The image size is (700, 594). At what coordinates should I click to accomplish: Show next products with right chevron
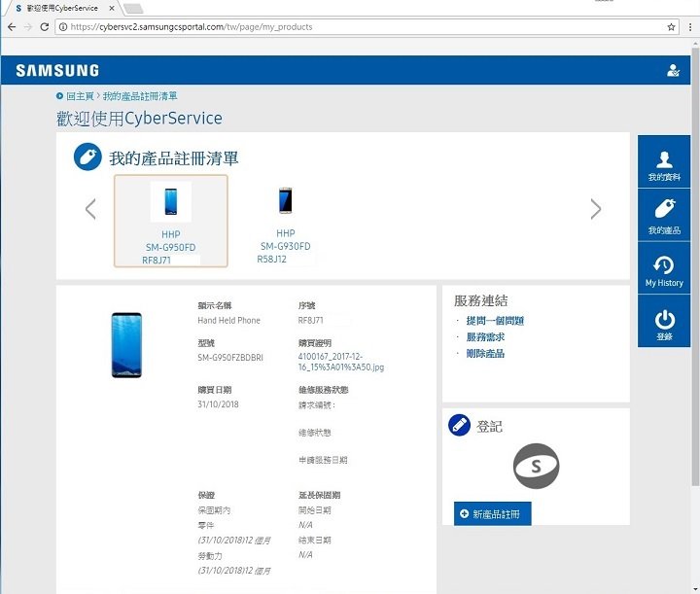tap(596, 209)
